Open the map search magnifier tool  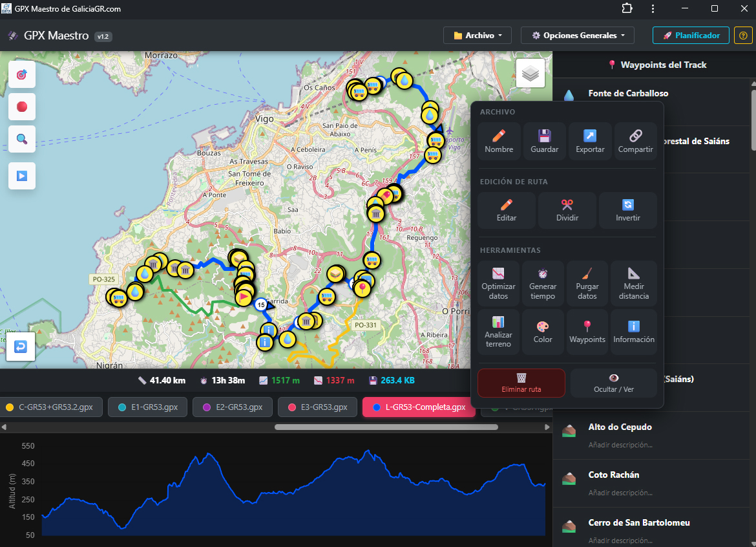22,139
